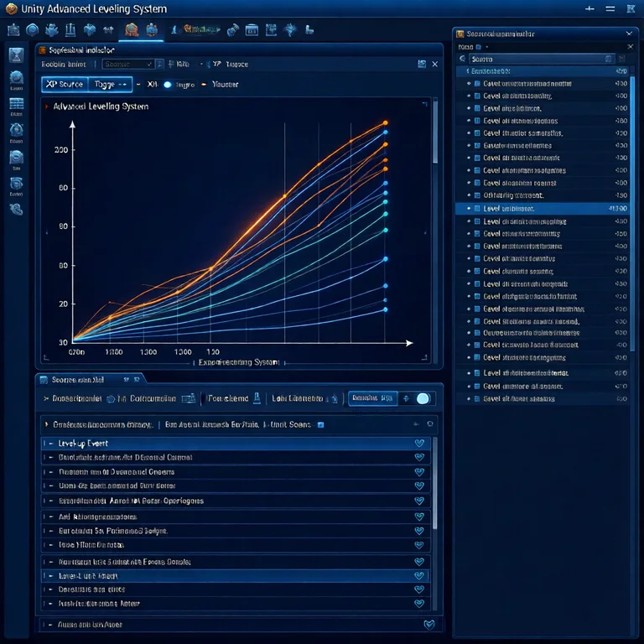
Task: Click the right panel 'Souoro' search field
Action: [542, 59]
